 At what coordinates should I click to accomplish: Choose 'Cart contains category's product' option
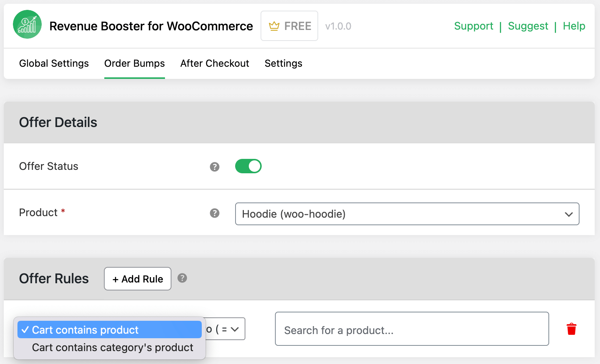pos(110,347)
